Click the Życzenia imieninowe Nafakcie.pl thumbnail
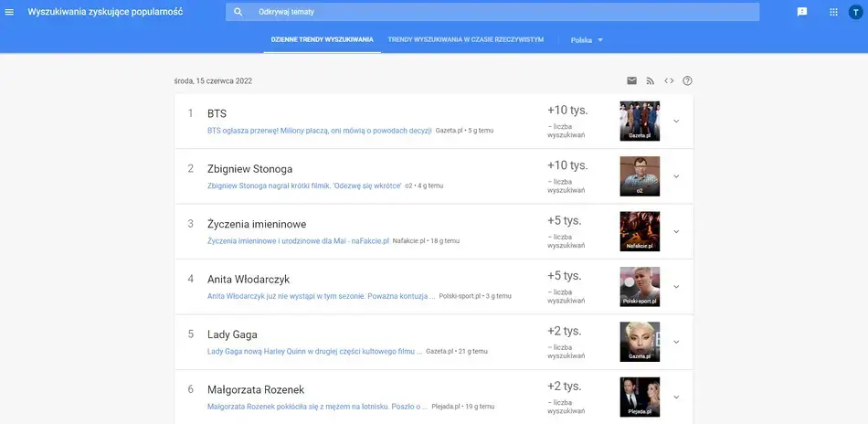Screen dimensions: 868x424 (640, 231)
